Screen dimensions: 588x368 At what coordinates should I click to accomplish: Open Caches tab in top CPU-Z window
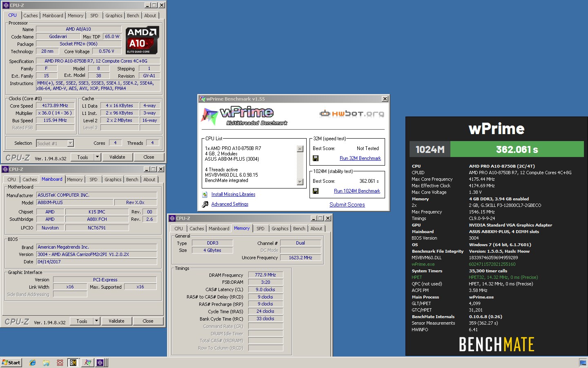[x=31, y=16]
